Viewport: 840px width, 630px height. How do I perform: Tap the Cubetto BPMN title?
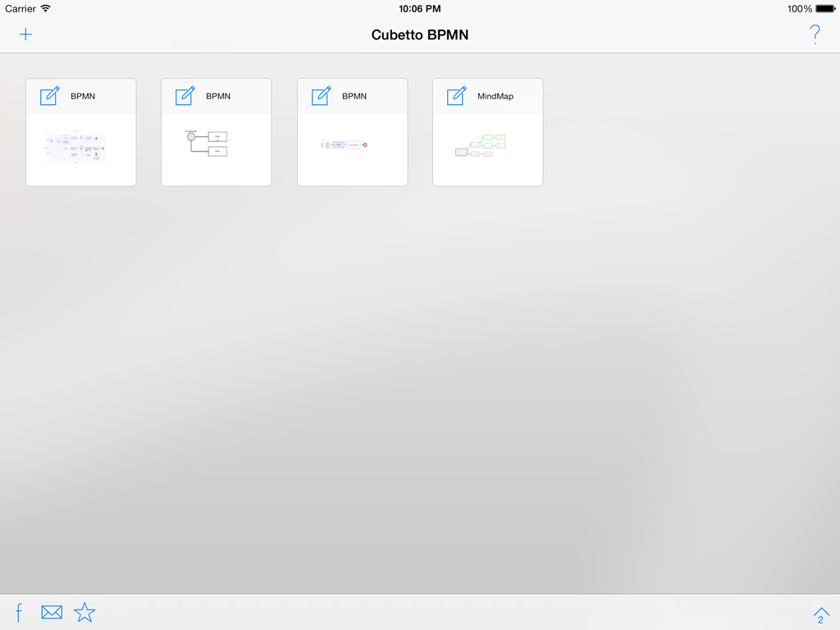420,34
